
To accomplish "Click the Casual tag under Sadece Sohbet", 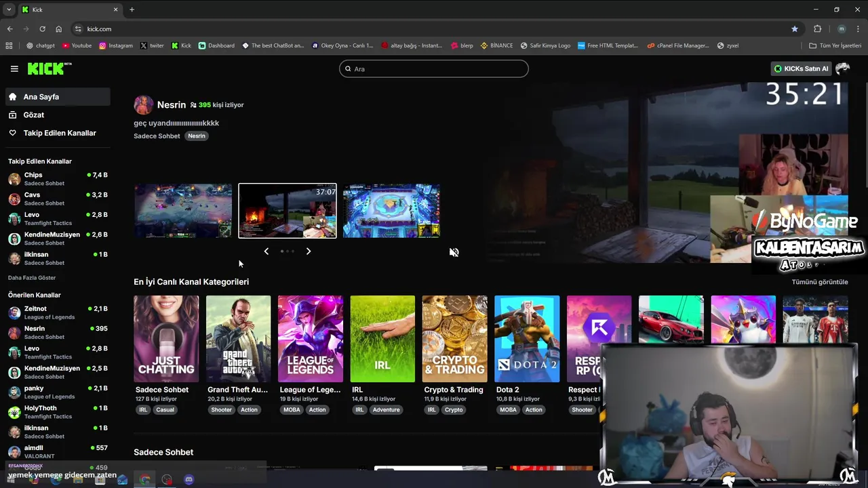I will [165, 409].
